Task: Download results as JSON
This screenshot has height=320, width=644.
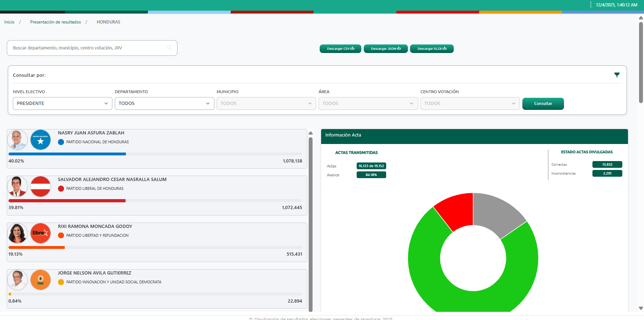Action: point(385,49)
